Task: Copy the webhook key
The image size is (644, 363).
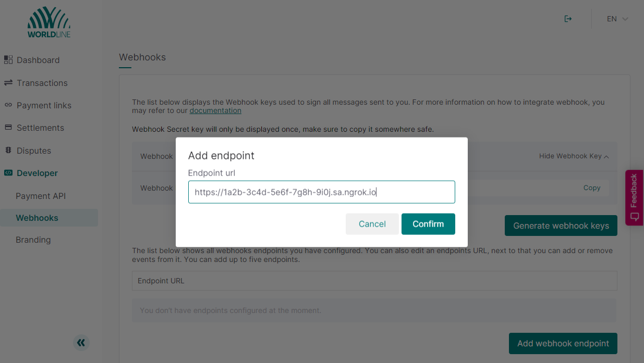Action: 592,187
